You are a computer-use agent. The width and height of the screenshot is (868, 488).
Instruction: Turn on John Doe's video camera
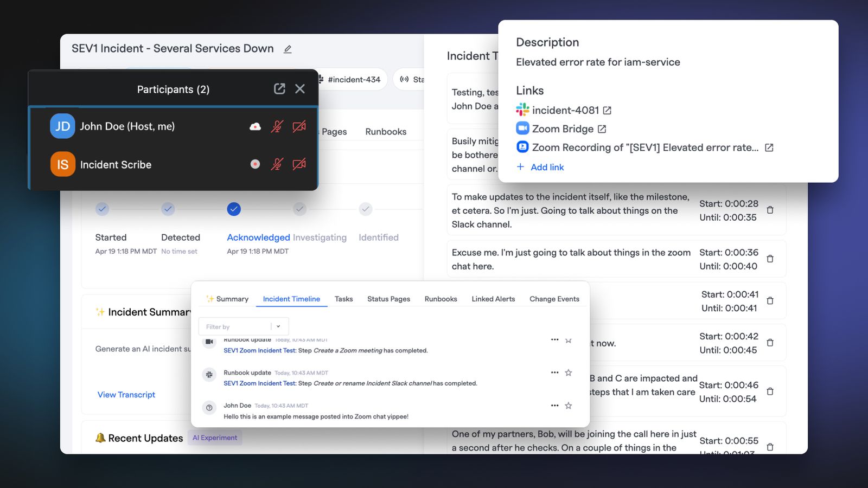(299, 126)
